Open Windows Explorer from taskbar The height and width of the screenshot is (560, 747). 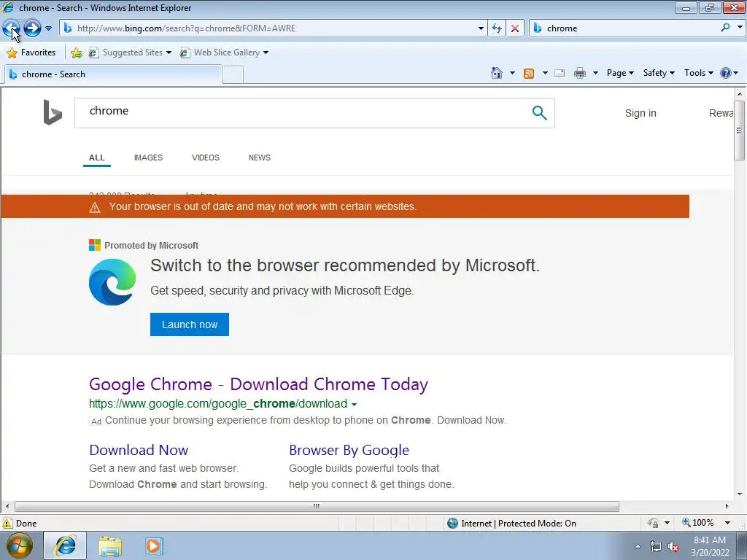(x=110, y=545)
